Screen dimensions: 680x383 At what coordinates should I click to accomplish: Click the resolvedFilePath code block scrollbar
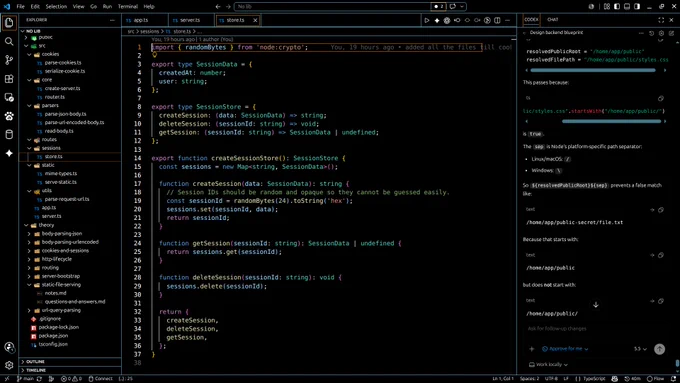[593, 70]
